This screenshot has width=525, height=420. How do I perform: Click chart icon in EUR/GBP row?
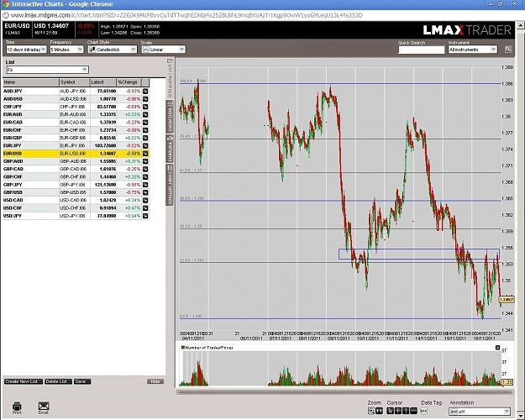point(145,138)
